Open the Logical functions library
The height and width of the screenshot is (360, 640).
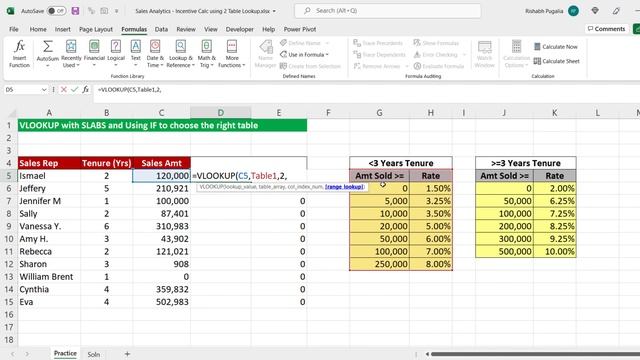coord(116,54)
